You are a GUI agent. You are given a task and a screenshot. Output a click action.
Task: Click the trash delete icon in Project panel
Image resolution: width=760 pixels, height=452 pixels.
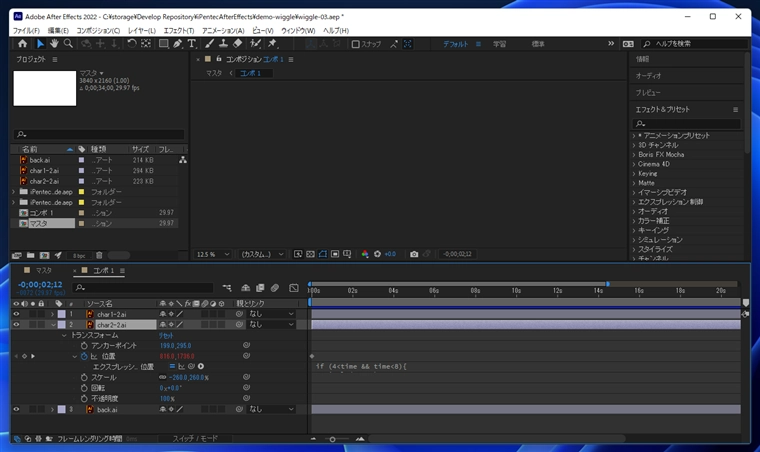pyautogui.click(x=99, y=255)
